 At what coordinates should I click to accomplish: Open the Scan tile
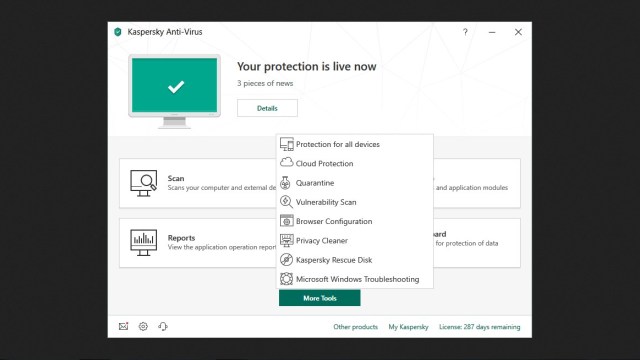click(198, 183)
